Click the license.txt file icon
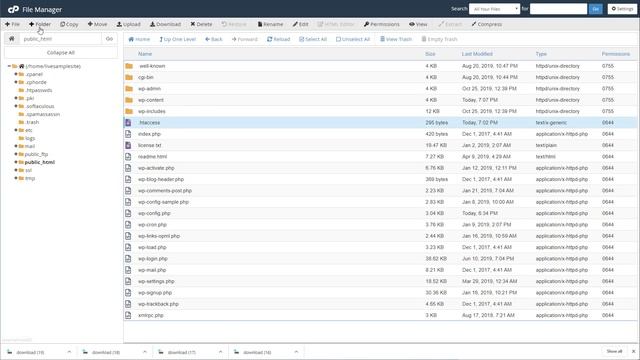Screen dimensions: 640x360 [x=128, y=145]
